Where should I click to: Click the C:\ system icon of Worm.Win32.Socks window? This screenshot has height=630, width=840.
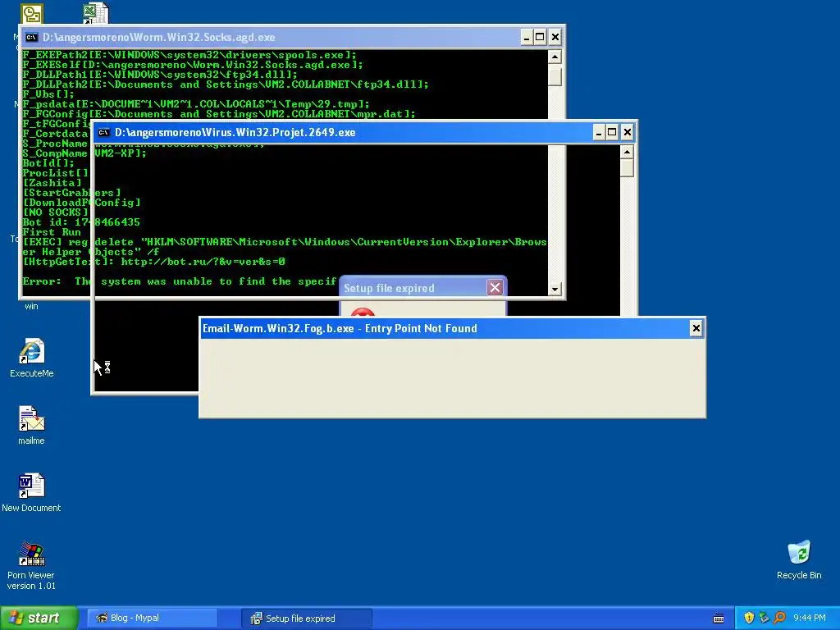(32, 37)
